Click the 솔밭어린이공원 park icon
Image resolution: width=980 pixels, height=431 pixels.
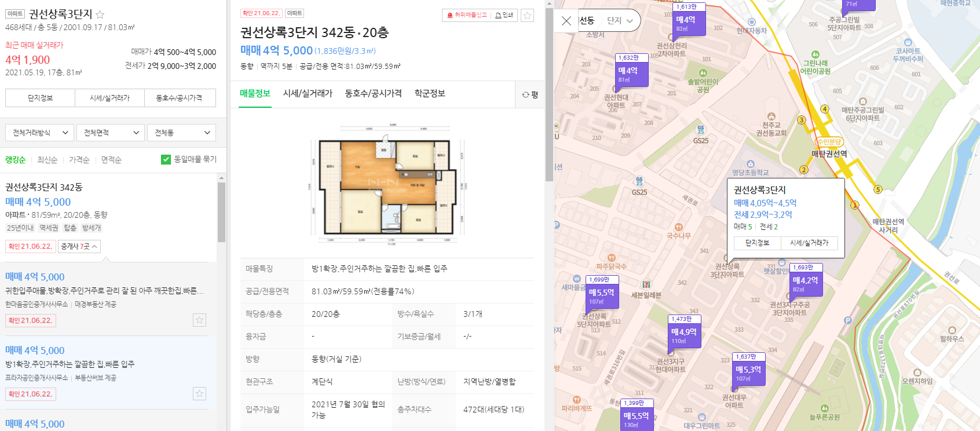pos(703,73)
